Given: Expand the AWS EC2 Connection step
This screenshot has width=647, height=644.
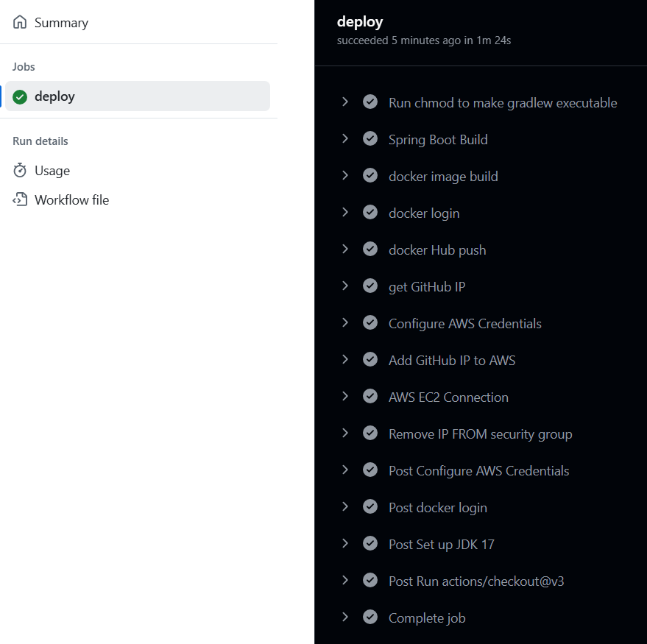Looking at the screenshot, I should coord(345,396).
